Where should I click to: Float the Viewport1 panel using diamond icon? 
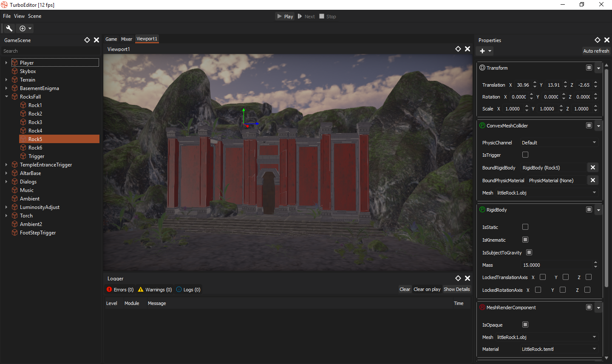pos(458,49)
